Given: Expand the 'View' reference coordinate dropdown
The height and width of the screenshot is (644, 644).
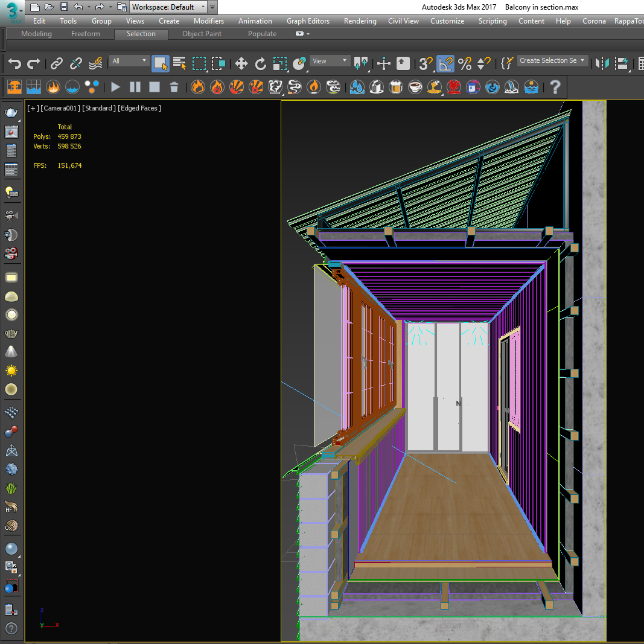Looking at the screenshot, I should (330, 61).
